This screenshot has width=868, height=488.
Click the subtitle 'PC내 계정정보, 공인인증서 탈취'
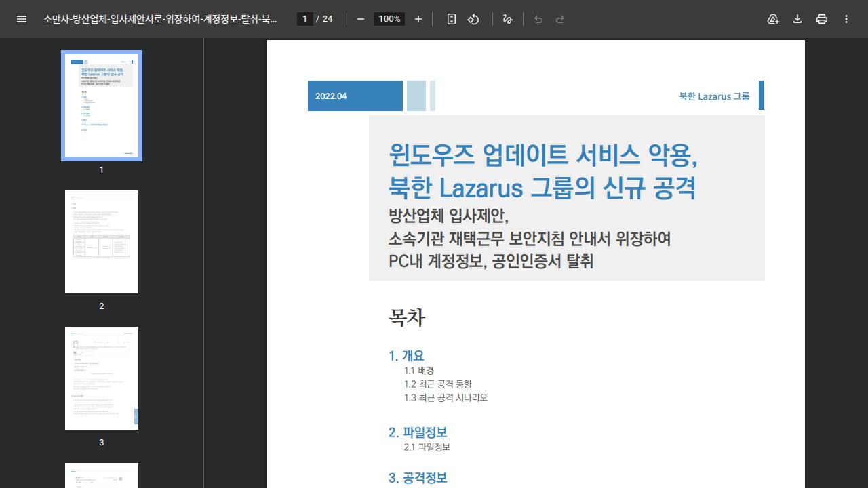point(491,261)
